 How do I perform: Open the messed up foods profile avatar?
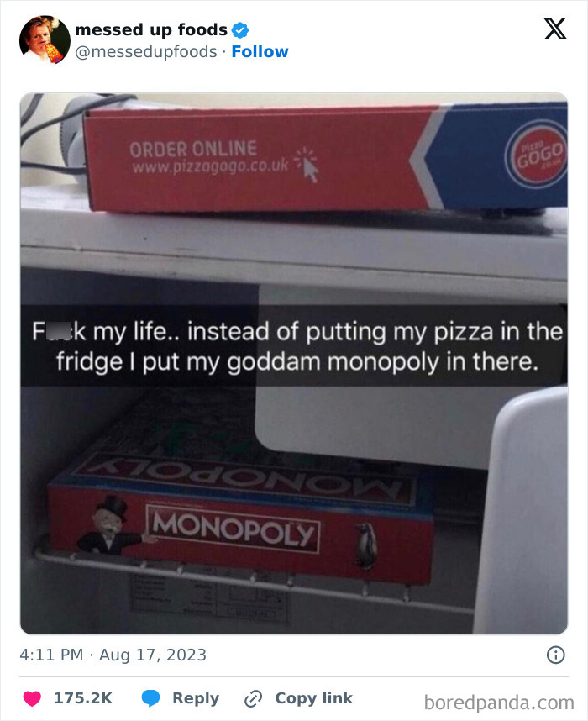pyautogui.click(x=45, y=39)
